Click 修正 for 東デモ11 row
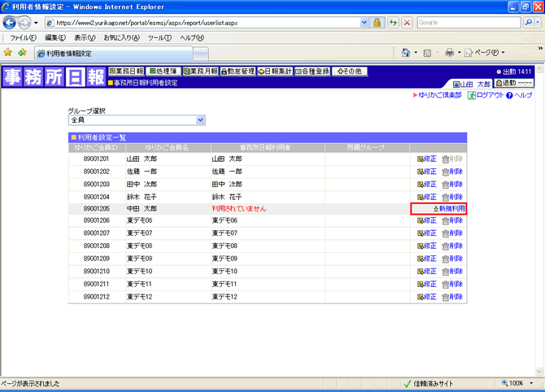The height and width of the screenshot is (392, 545). coord(427,285)
